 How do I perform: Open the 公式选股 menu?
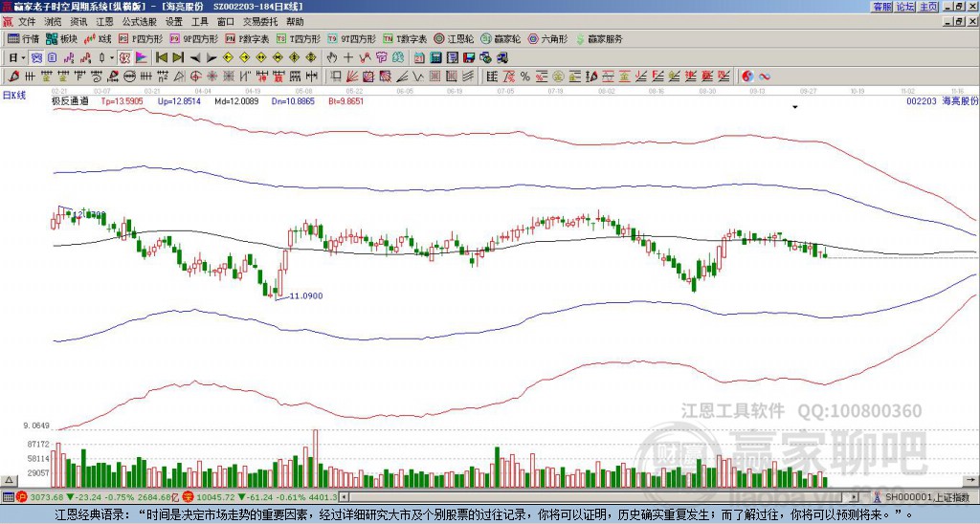pyautogui.click(x=138, y=21)
